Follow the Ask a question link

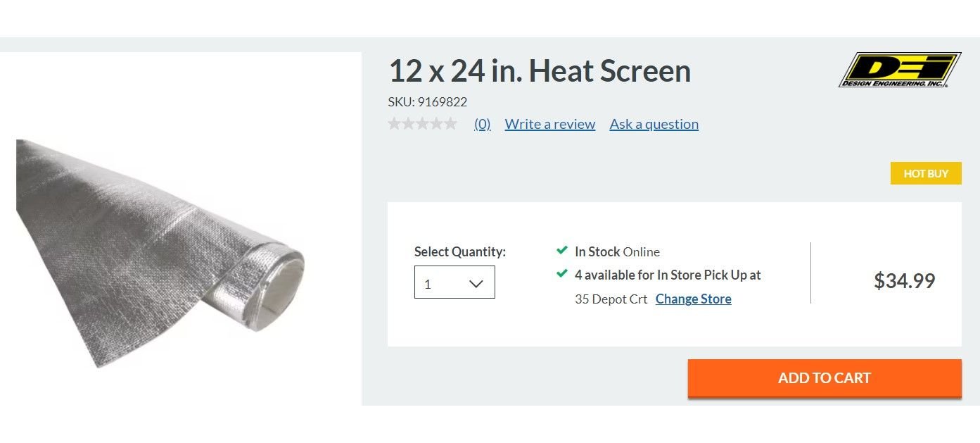pyautogui.click(x=654, y=125)
